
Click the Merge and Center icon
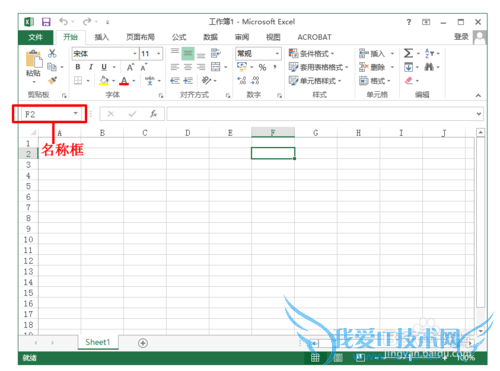coord(216,67)
